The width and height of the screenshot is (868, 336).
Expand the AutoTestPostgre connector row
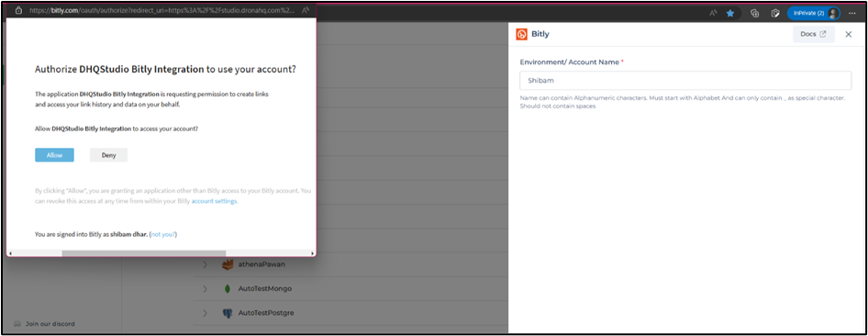(205, 313)
